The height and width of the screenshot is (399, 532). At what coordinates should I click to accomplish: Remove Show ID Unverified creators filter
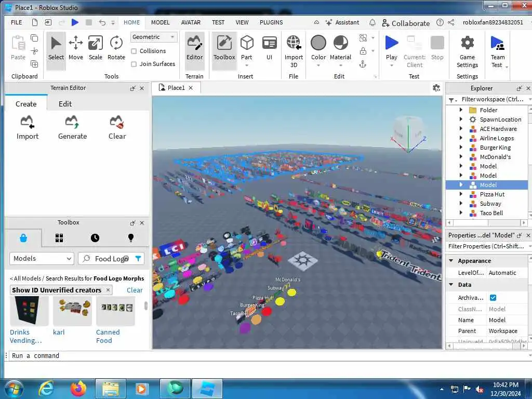(x=108, y=290)
